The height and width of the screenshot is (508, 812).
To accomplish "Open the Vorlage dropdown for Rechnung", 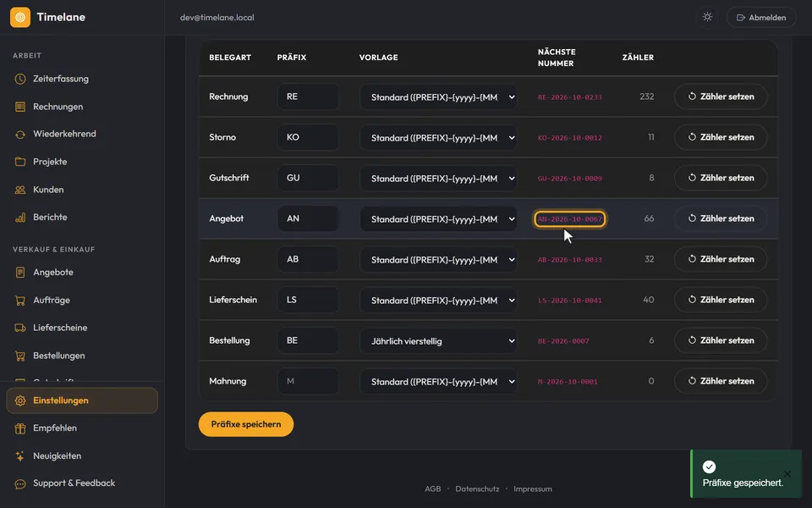I will (x=439, y=97).
